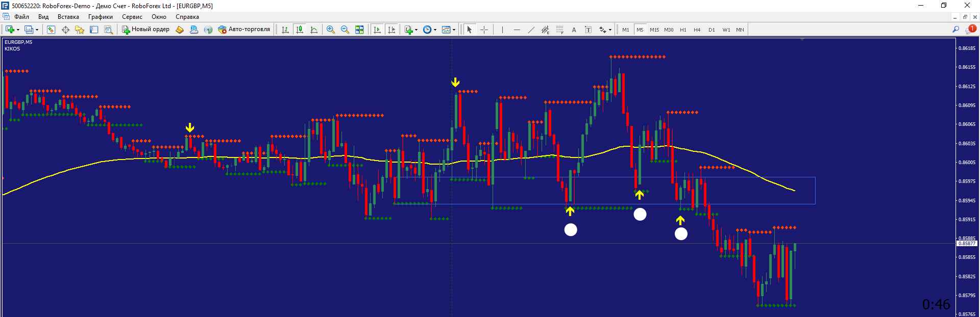The image size is (980, 317).
Task: Show the Data Window crosshair icon
Action: 65,30
